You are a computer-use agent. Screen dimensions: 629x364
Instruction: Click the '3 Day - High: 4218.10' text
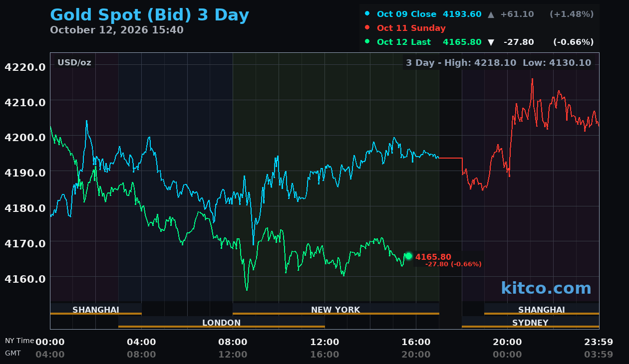pos(462,63)
